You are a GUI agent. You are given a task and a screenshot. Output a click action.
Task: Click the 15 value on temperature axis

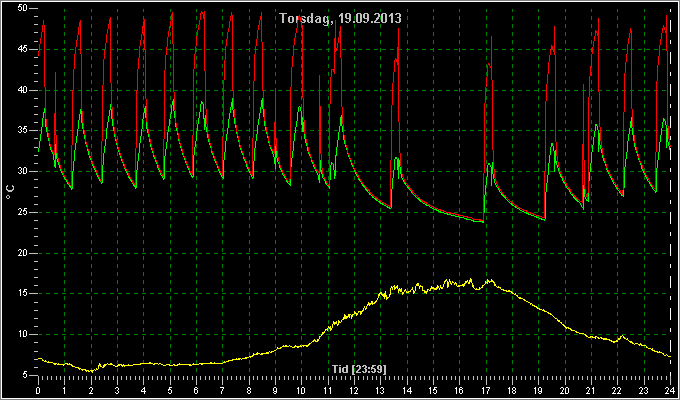click(23, 294)
